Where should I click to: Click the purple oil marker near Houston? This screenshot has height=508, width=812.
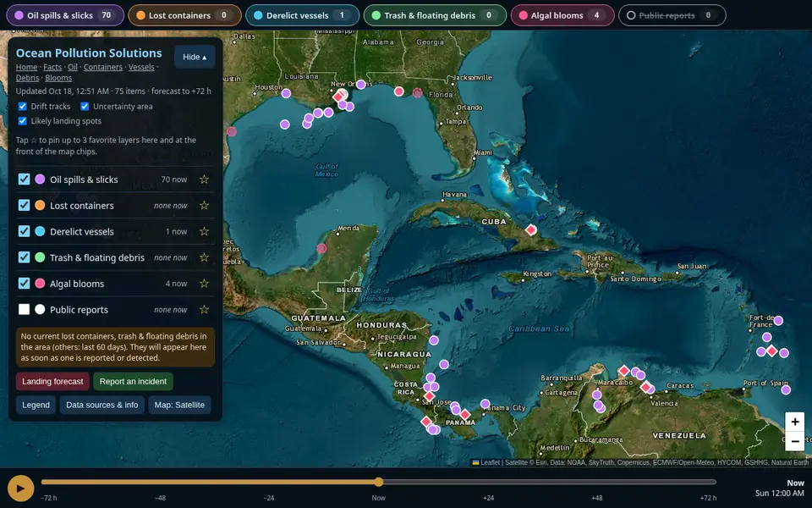(286, 93)
